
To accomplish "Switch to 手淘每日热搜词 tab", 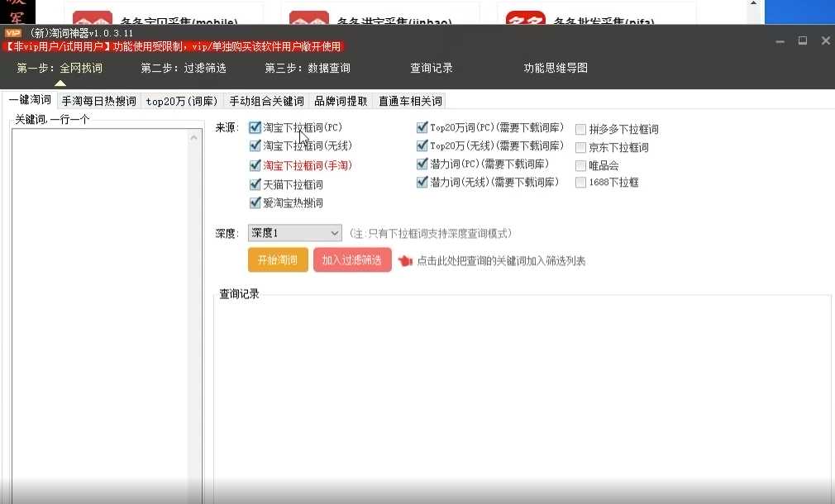I will click(x=99, y=101).
